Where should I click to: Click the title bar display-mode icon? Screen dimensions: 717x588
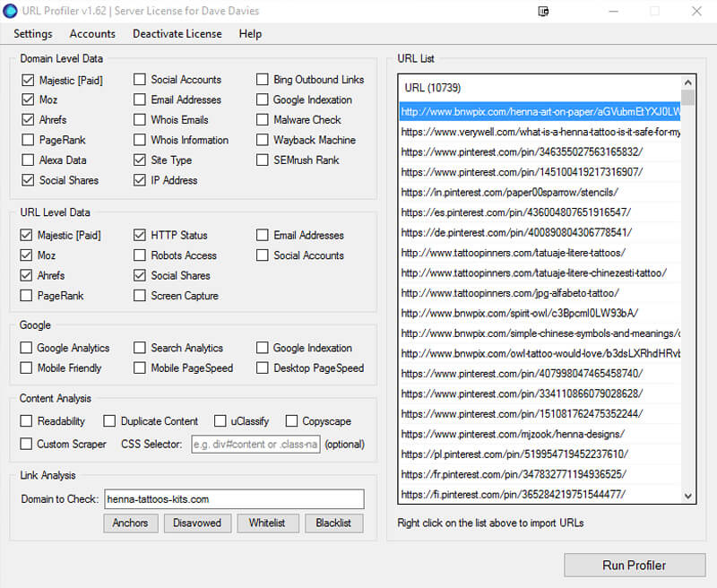[543, 11]
